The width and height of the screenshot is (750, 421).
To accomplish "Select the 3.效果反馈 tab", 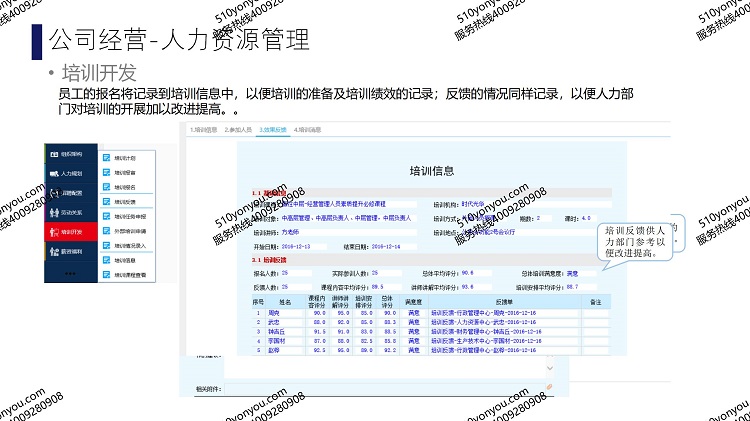I will click(272, 130).
